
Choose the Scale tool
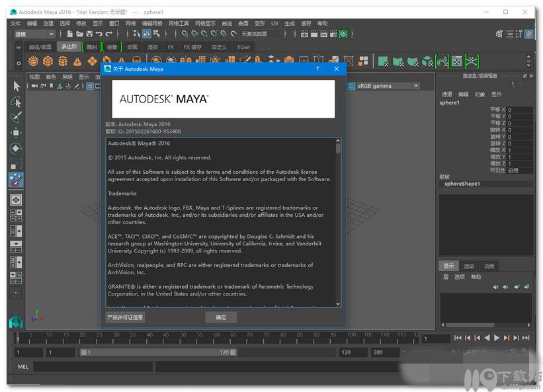pyautogui.click(x=16, y=164)
